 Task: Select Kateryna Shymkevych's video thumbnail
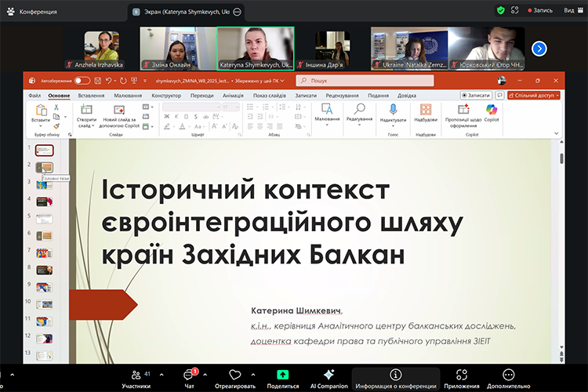pyautogui.click(x=255, y=49)
